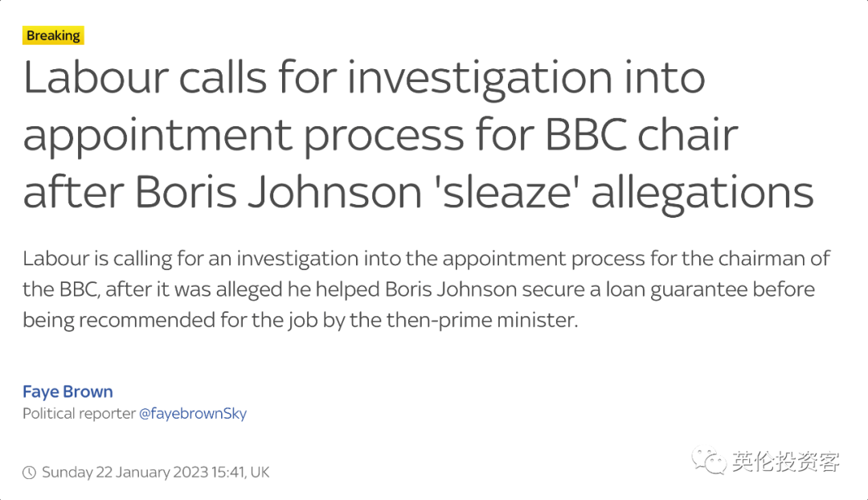Click the word 'sleaze' in the headline
The height and width of the screenshot is (500, 868).
507,192
